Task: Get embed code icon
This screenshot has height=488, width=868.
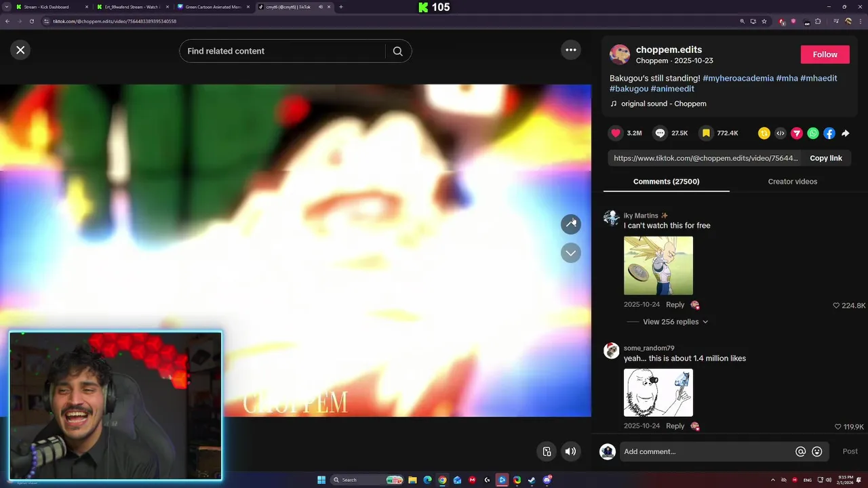Action: click(x=781, y=134)
